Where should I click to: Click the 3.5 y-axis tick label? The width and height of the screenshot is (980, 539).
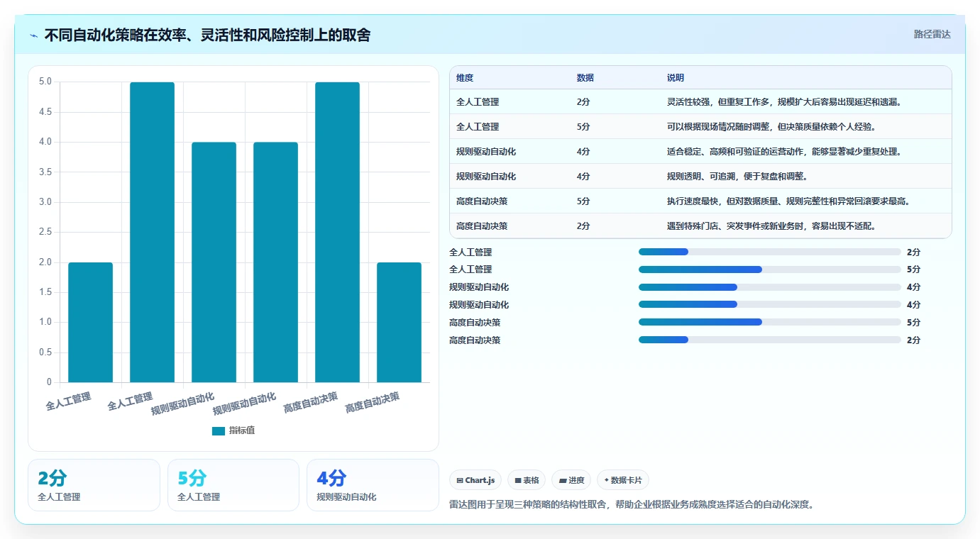45,172
